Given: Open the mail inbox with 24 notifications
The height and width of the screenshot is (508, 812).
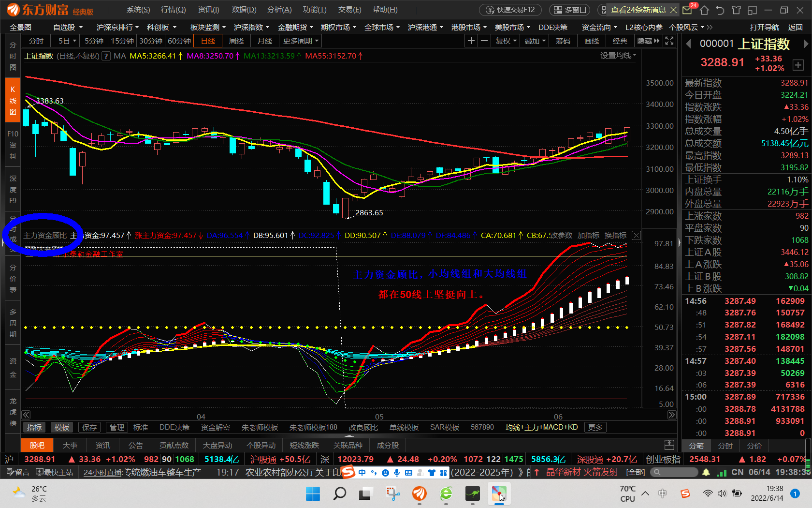Looking at the screenshot, I should 688,10.
